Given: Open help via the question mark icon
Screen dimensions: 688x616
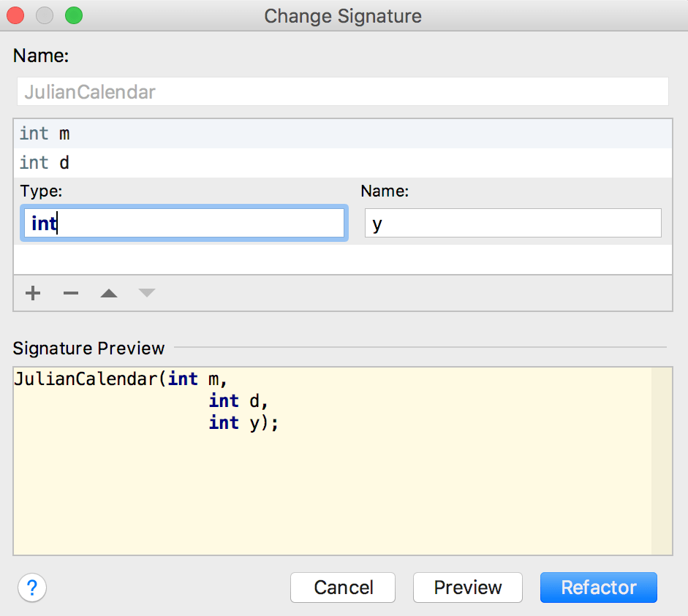Looking at the screenshot, I should click(31, 588).
